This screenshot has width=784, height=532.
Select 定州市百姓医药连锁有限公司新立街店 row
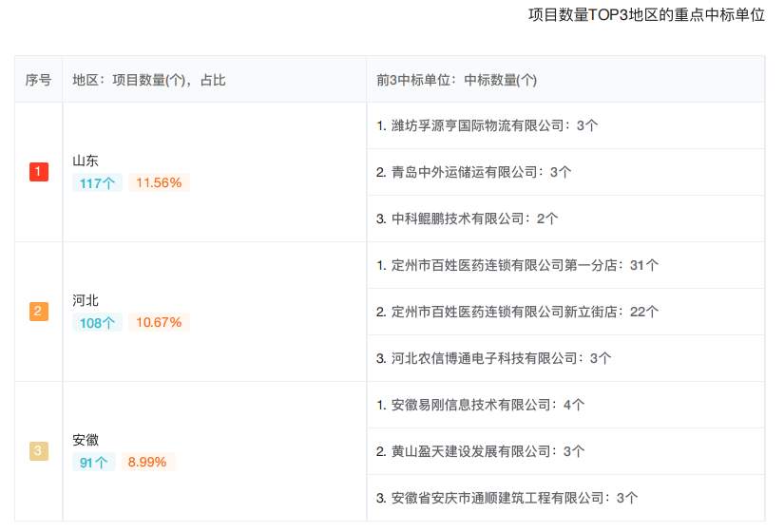(565, 312)
